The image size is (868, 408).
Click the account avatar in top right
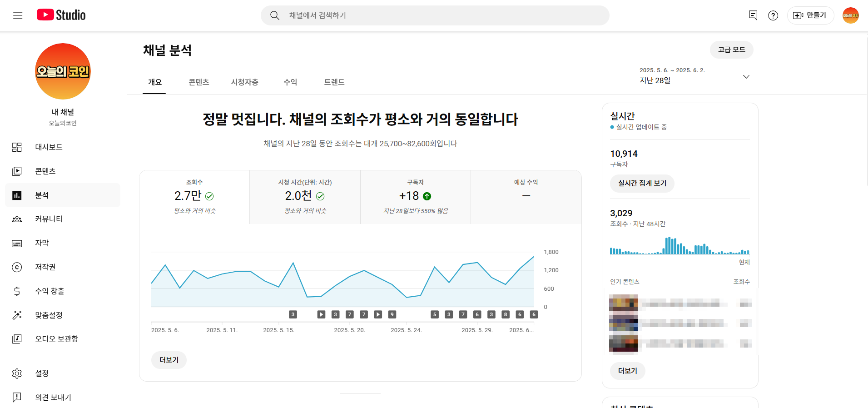coord(850,15)
